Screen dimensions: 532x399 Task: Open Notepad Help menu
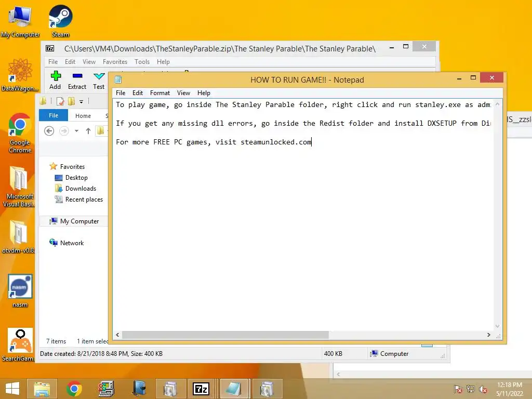coord(204,93)
